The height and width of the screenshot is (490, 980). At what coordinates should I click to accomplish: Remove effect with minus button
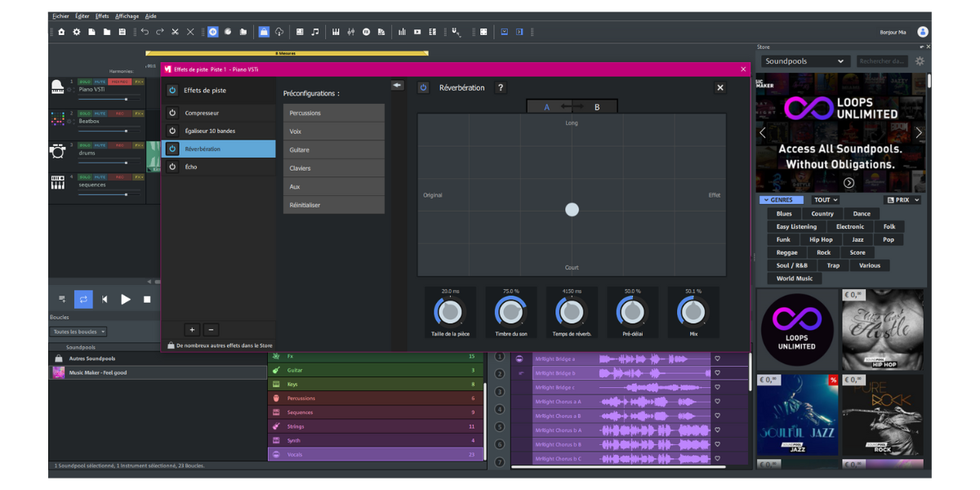[211, 330]
